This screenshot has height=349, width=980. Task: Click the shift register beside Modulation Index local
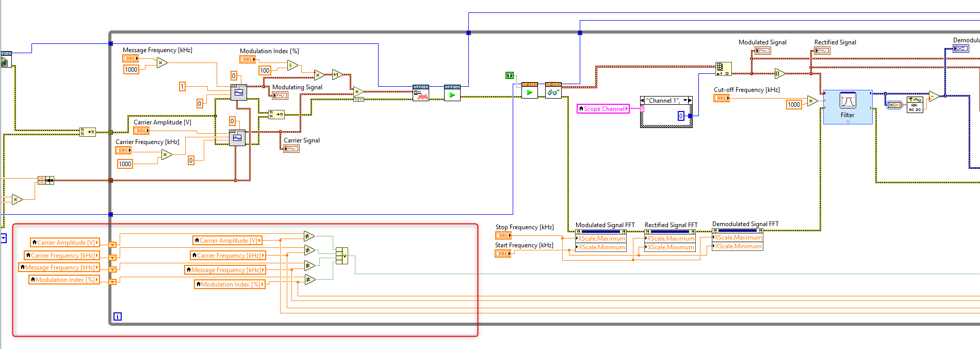(112, 282)
